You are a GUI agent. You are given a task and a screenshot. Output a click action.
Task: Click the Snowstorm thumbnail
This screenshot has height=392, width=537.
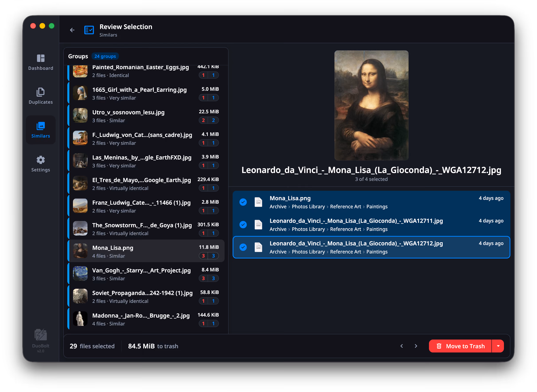click(80, 228)
